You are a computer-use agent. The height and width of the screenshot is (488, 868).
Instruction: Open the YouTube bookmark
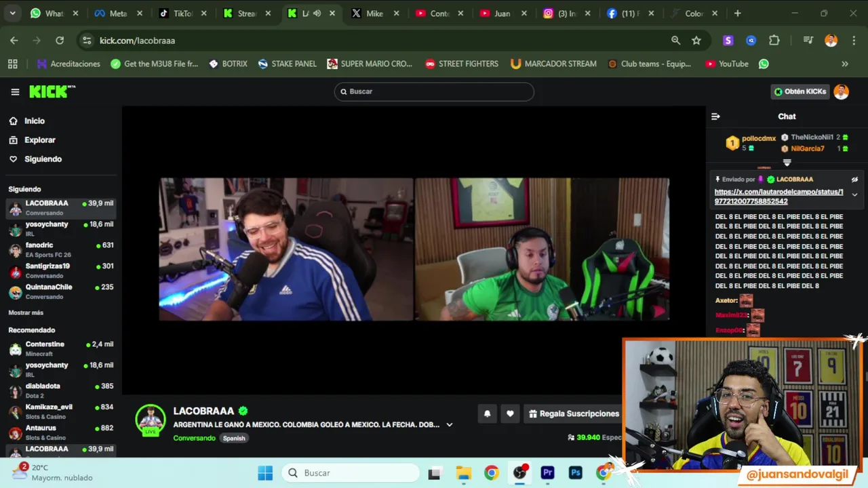coord(726,64)
